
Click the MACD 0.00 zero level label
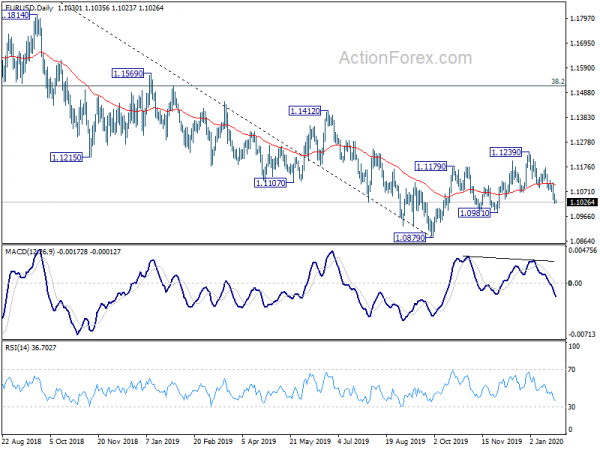[575, 283]
